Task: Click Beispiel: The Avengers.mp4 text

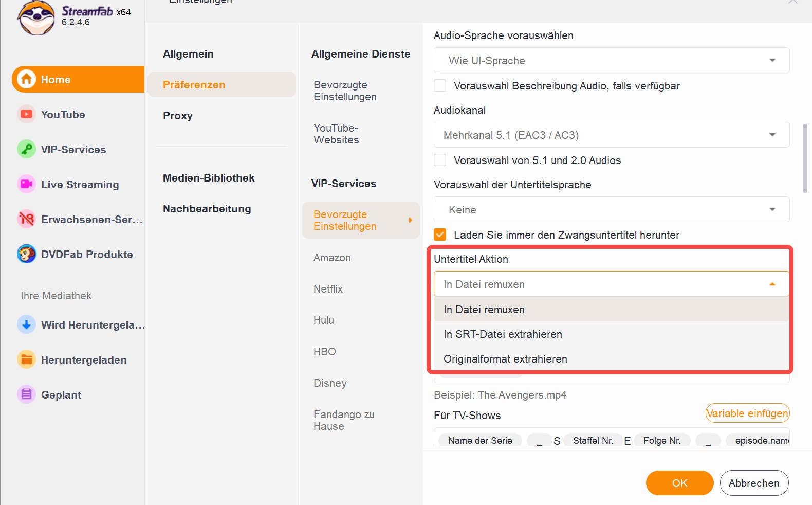Action: 500,394
